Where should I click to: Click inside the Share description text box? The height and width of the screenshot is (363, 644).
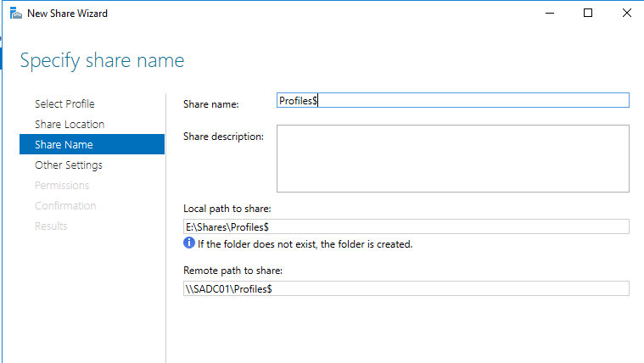pos(452,159)
